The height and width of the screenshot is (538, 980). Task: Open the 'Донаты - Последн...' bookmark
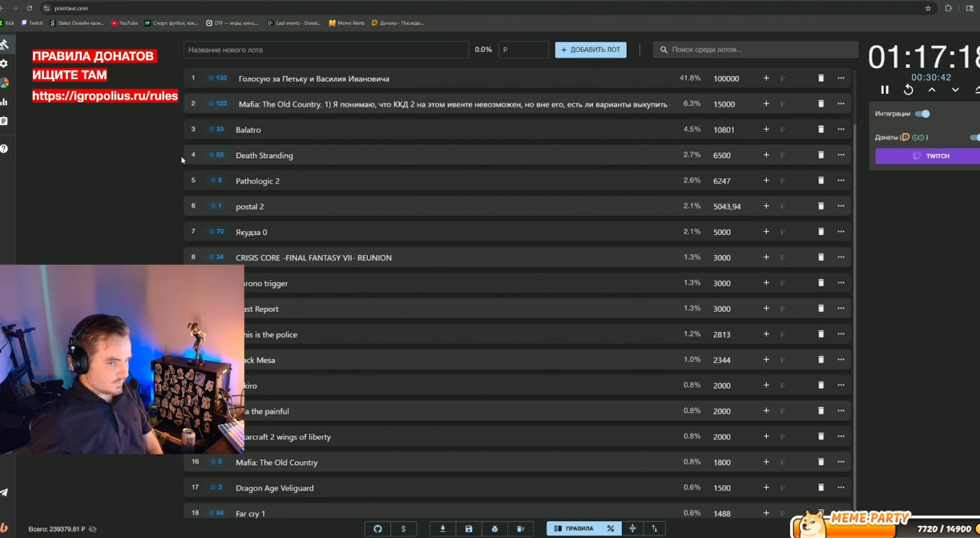point(398,23)
